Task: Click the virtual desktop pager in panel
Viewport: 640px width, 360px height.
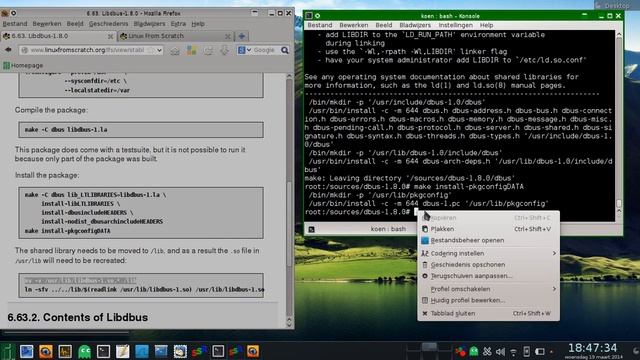Action: coord(428,351)
